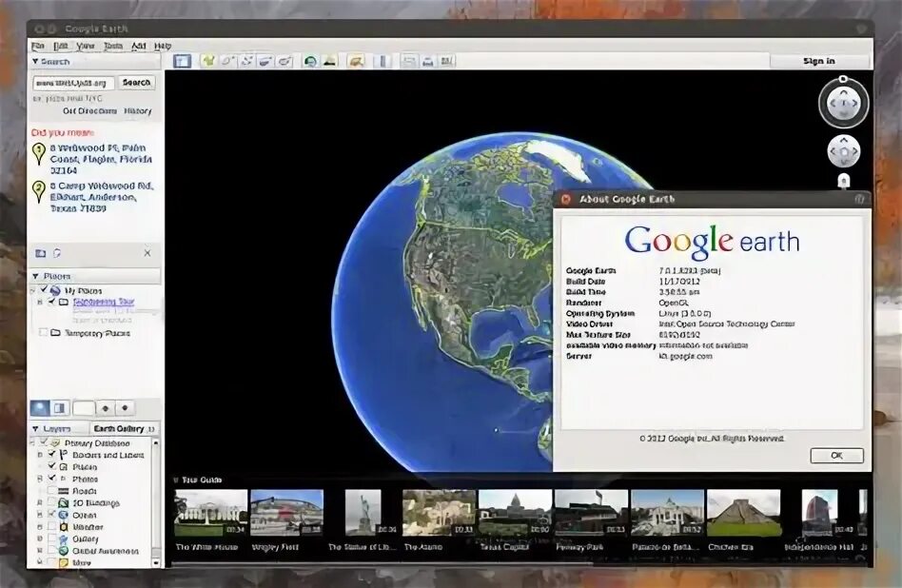
Task: Open the Add menu
Action: click(x=139, y=46)
